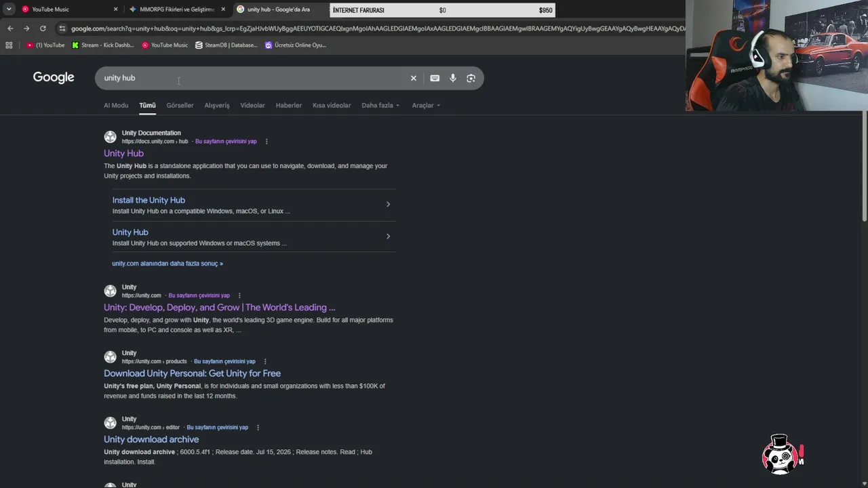Click into the address bar URL
The width and height of the screenshot is (868, 488).
pos(377,28)
